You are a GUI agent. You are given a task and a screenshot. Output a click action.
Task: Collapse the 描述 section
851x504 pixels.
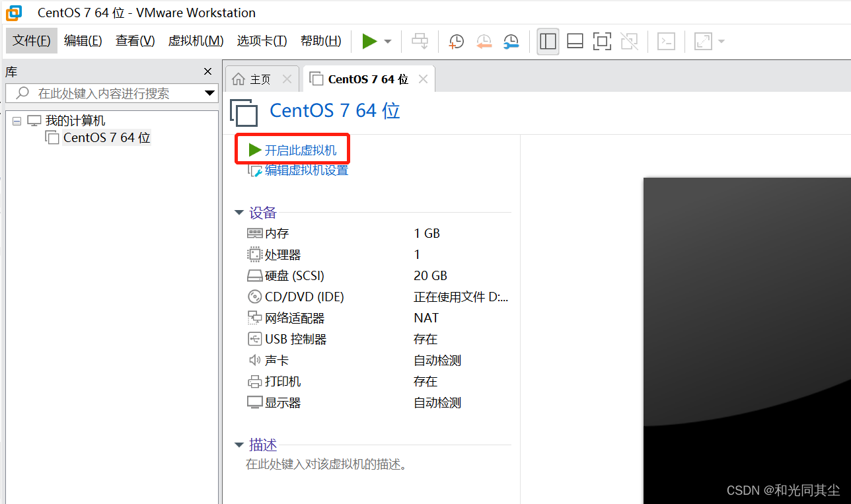click(239, 445)
